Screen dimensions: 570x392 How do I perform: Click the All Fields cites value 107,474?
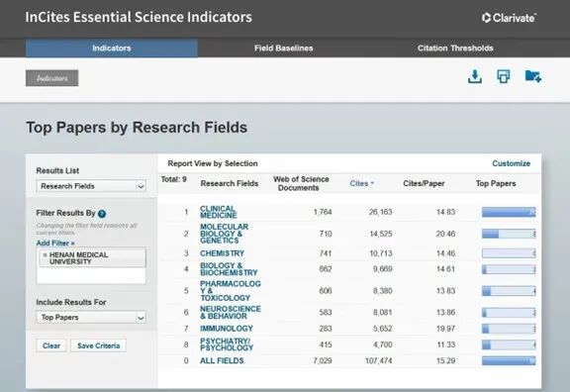378,360
